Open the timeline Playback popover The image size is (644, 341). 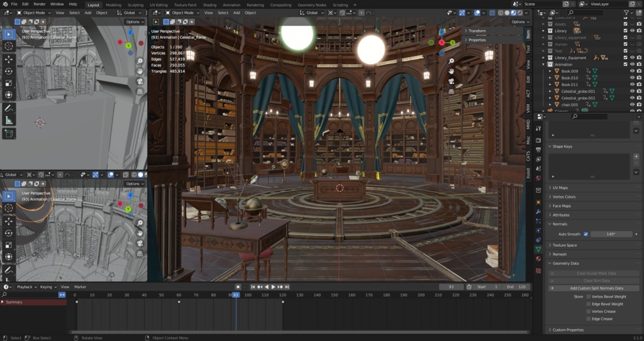tap(26, 286)
